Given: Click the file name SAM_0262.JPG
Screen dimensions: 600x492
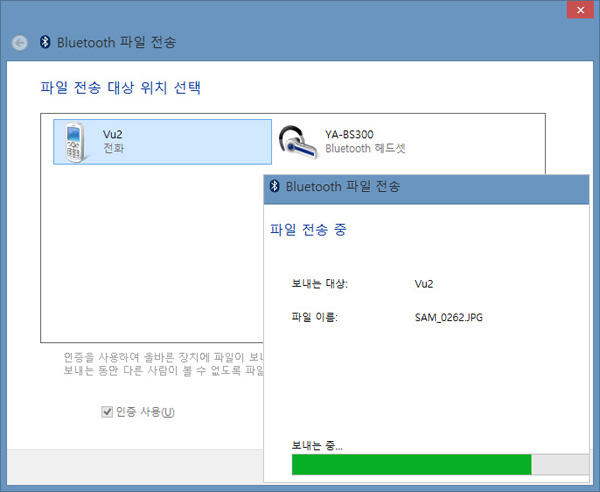Looking at the screenshot, I should pos(448,317).
